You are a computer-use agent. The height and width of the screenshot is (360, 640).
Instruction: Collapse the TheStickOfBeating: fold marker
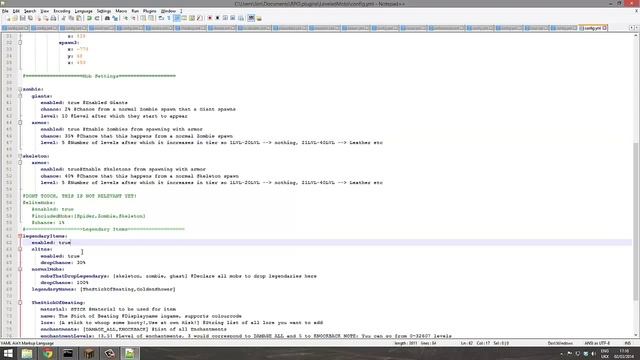pos(20,302)
